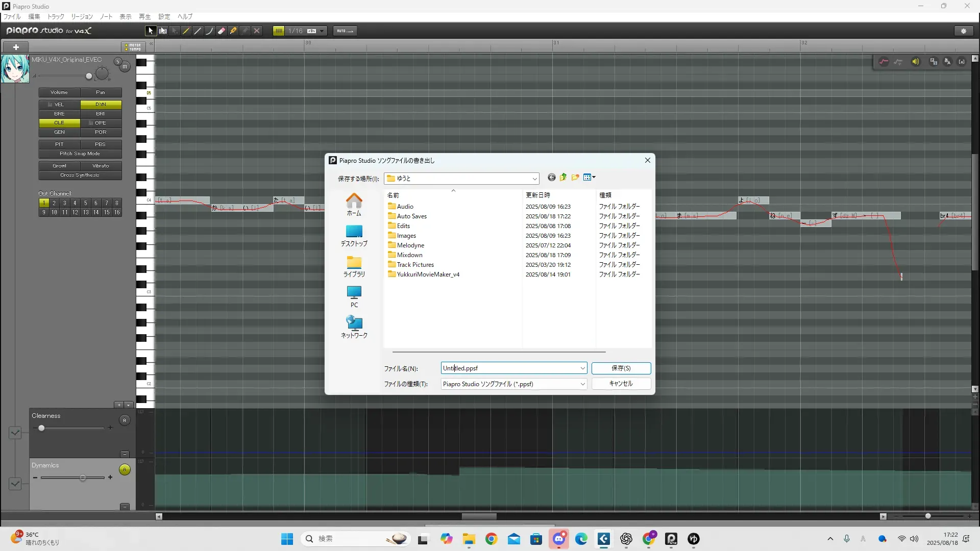Toggle the pitch curve display icon
Viewport: 980px width, 551px height.
(x=884, y=62)
